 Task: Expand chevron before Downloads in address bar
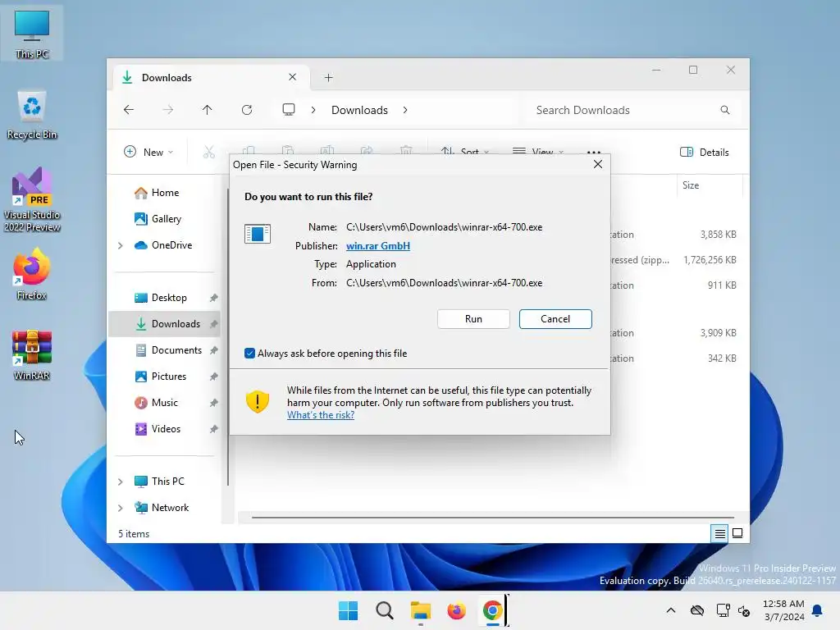coord(313,110)
